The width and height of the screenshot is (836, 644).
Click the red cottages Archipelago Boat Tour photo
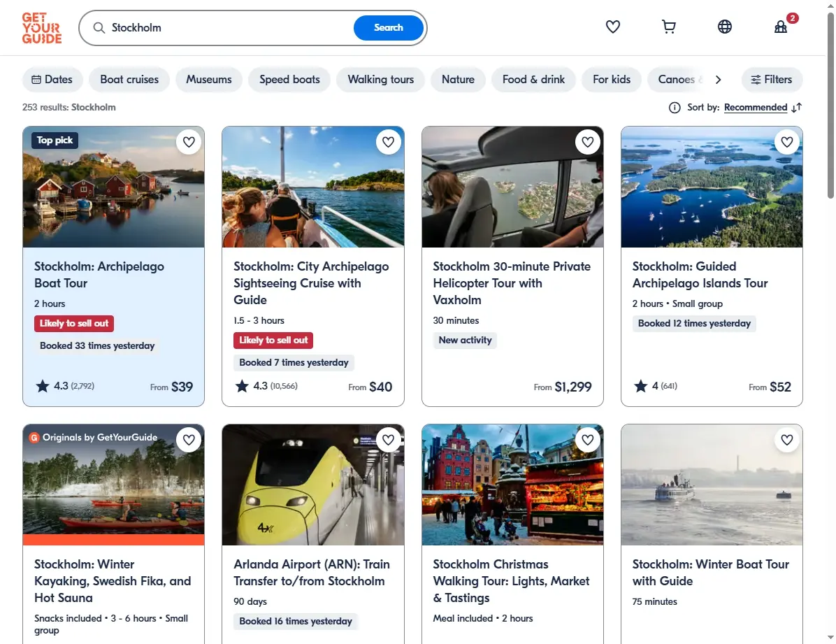pyautogui.click(x=113, y=187)
